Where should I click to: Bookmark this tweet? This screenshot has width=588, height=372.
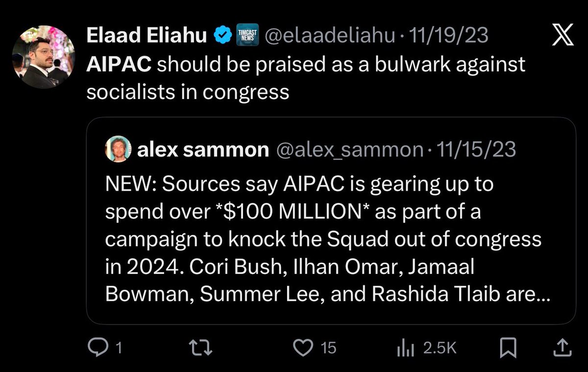(508, 348)
